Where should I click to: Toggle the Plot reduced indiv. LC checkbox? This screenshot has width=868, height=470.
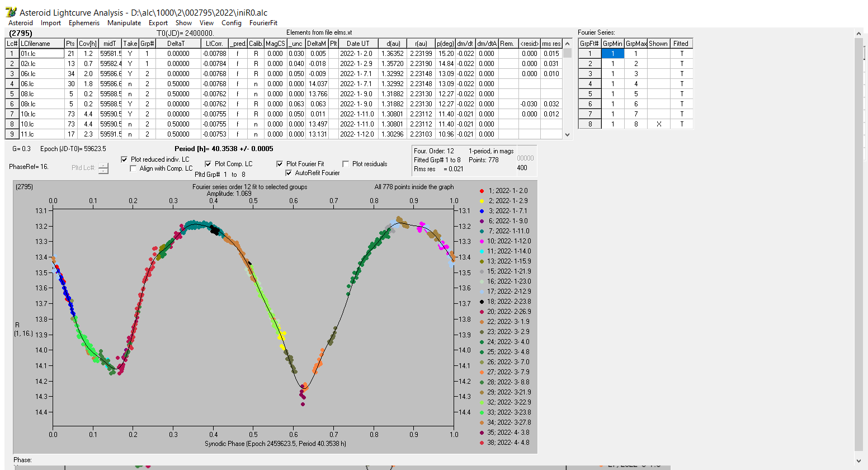pyautogui.click(x=124, y=159)
